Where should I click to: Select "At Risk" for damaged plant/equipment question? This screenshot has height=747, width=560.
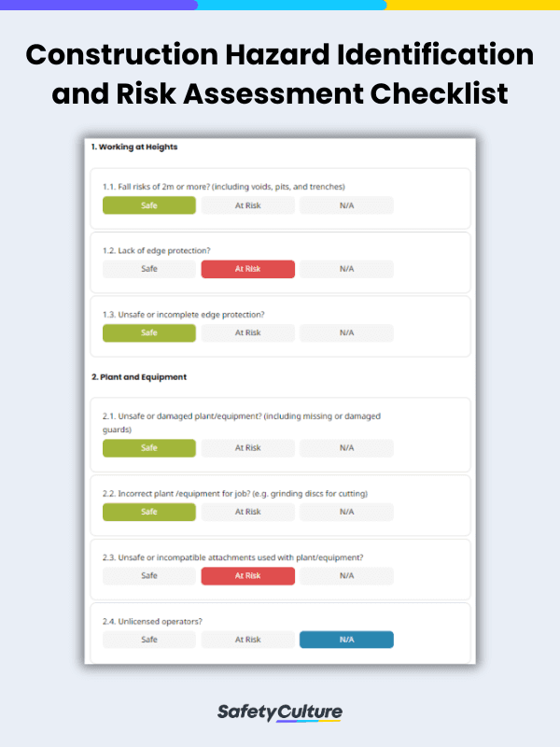[247, 448]
